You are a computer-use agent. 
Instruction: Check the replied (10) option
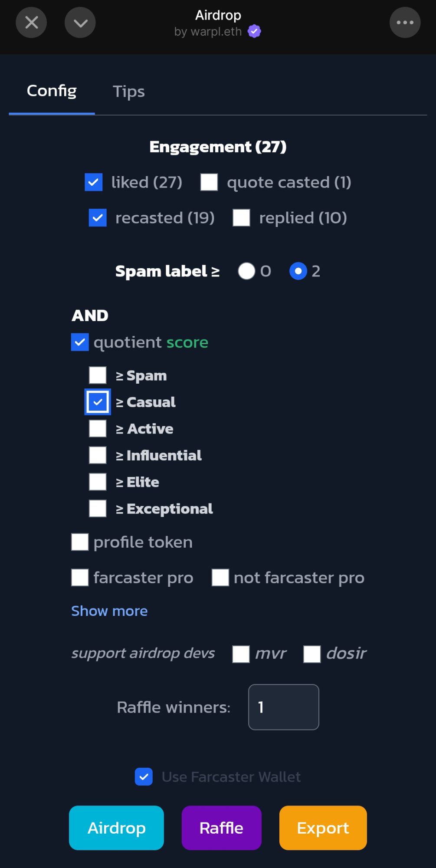pos(241,218)
